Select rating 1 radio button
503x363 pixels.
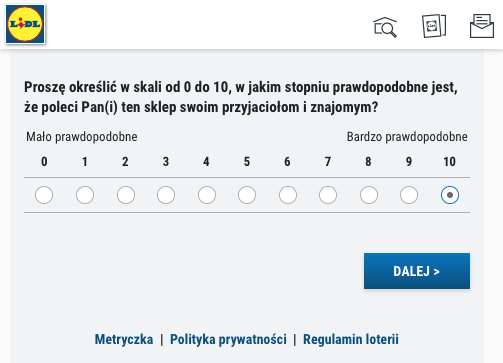pos(85,195)
